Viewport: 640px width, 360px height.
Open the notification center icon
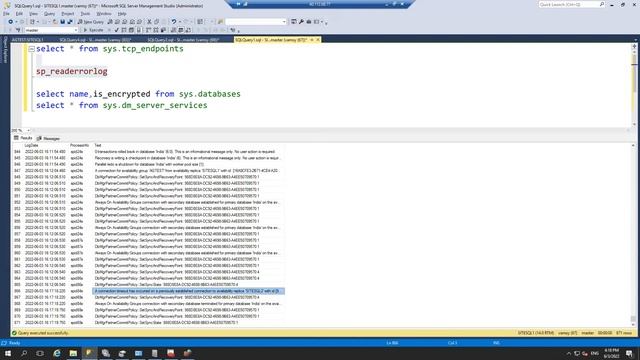point(629,353)
